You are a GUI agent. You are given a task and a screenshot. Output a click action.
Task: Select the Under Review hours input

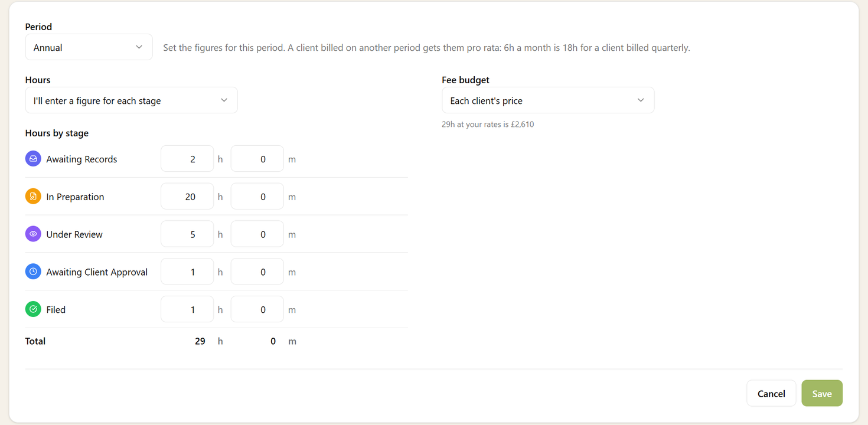187,234
